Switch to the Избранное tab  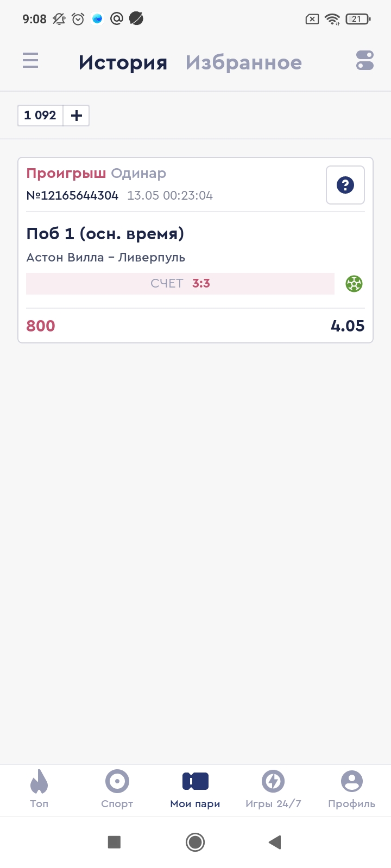pos(243,62)
